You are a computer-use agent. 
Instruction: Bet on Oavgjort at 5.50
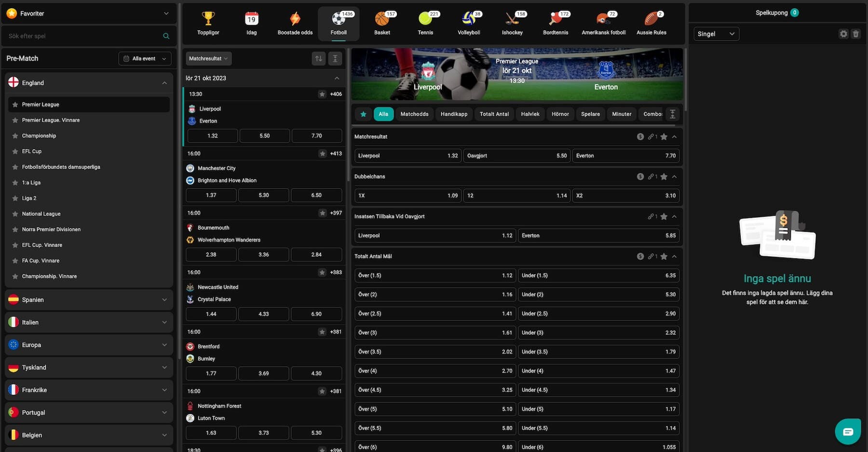pos(517,156)
